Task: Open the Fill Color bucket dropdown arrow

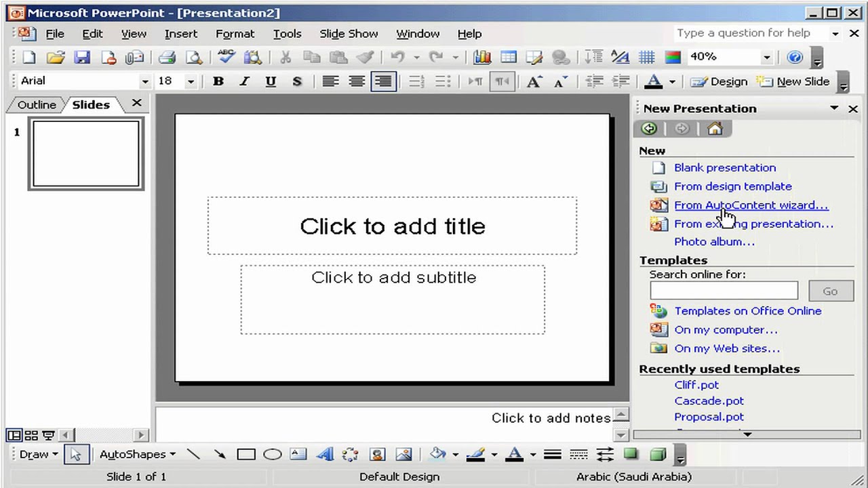Action: (455, 454)
